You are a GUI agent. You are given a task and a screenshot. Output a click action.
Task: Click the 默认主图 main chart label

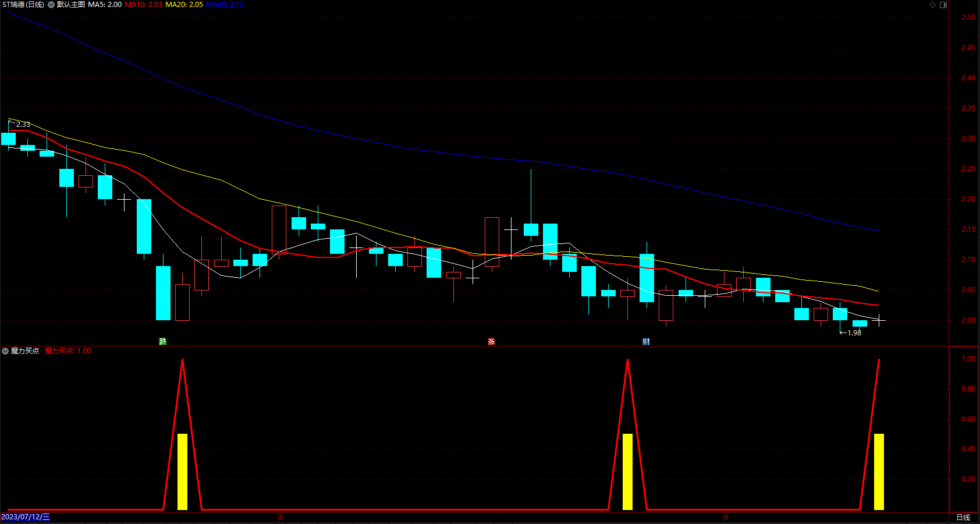click(x=71, y=5)
